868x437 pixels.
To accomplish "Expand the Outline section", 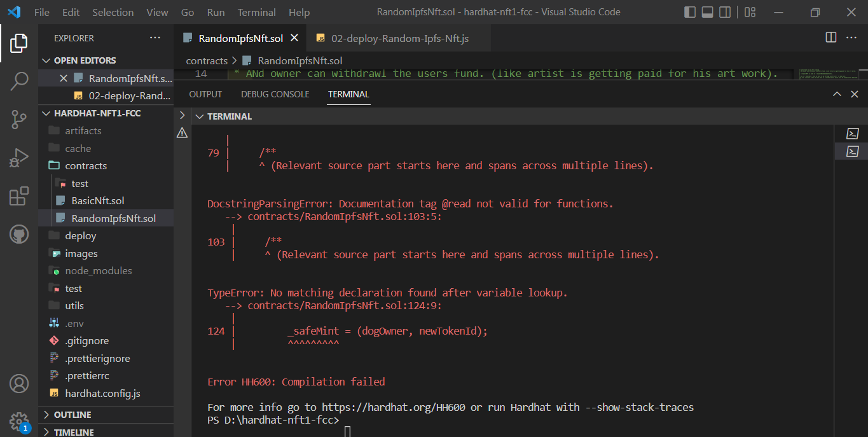I will pos(46,415).
